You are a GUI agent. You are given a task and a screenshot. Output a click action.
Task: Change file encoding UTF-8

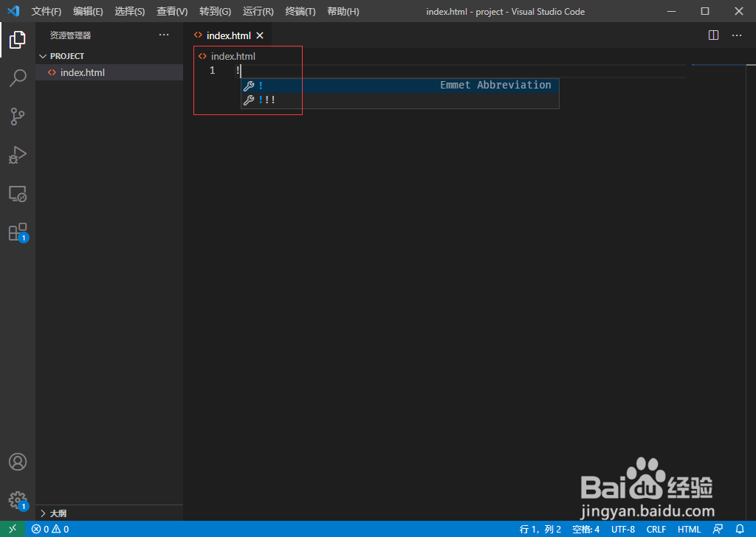point(623,530)
